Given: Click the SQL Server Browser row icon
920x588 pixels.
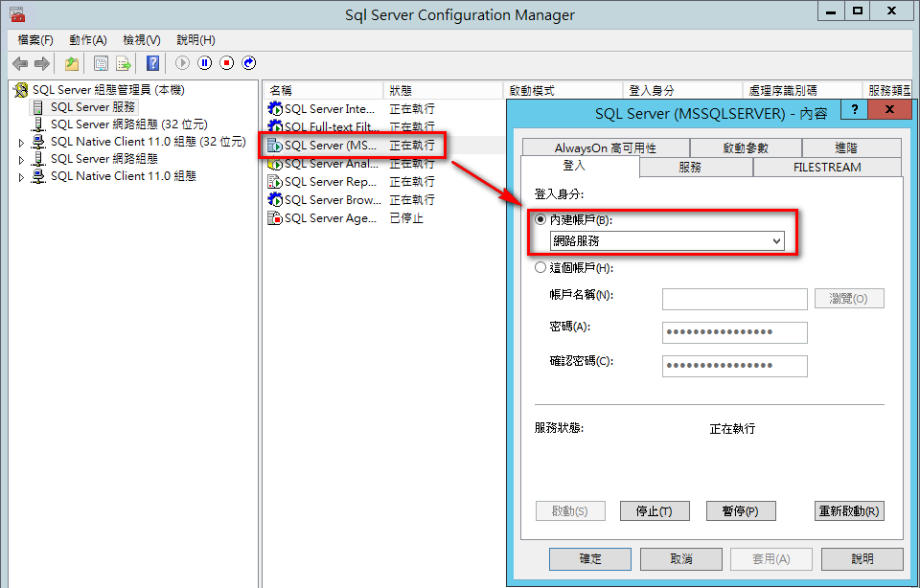Looking at the screenshot, I should point(275,200).
